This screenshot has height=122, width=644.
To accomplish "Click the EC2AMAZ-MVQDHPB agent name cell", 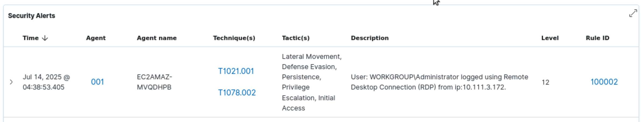I will click(155, 82).
